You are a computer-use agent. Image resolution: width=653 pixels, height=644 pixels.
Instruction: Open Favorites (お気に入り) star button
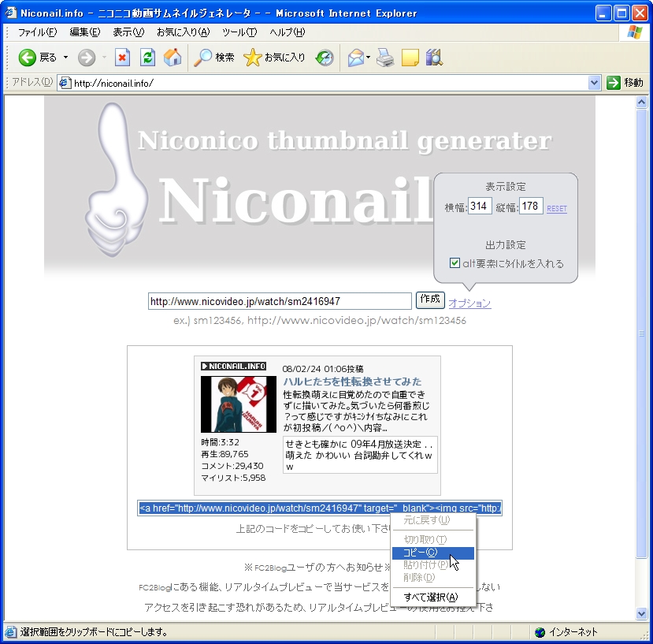[274, 58]
